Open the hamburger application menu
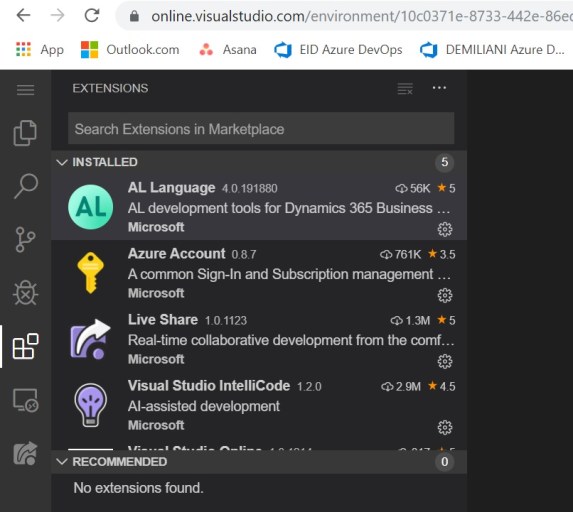 [25, 90]
